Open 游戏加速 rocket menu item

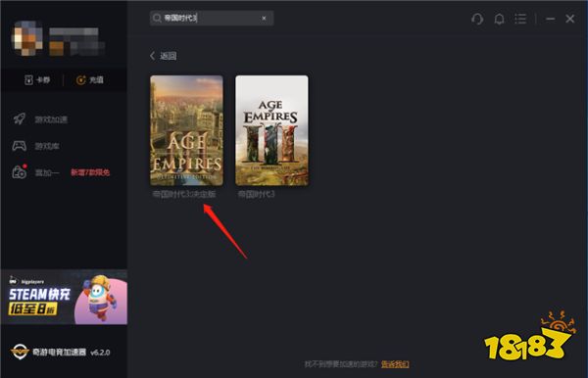click(40, 119)
